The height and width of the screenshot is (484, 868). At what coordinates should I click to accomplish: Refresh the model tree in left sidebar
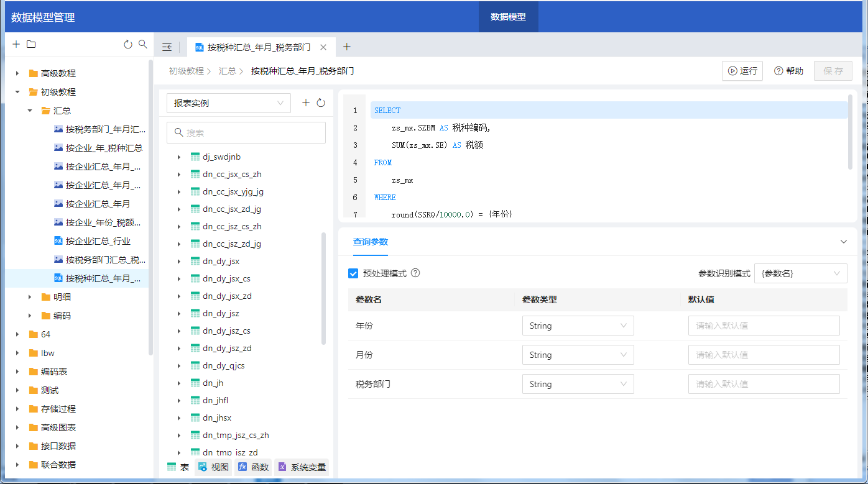coord(128,44)
